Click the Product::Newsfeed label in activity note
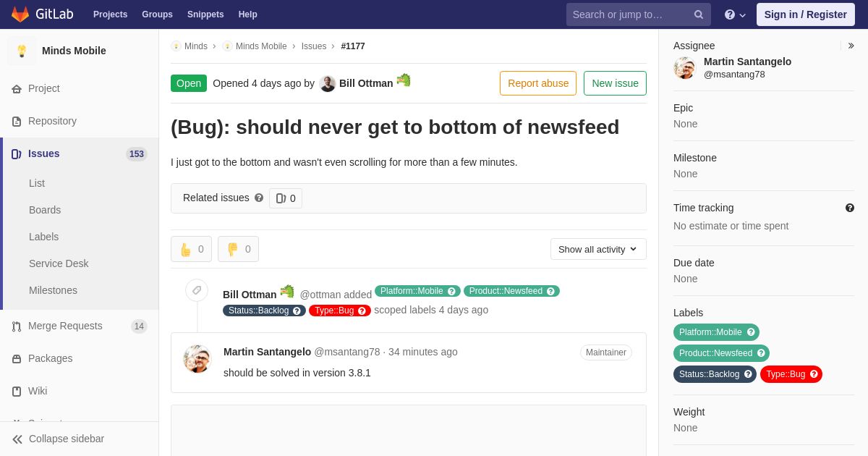Viewport: 868px width, 456px height. click(511, 291)
